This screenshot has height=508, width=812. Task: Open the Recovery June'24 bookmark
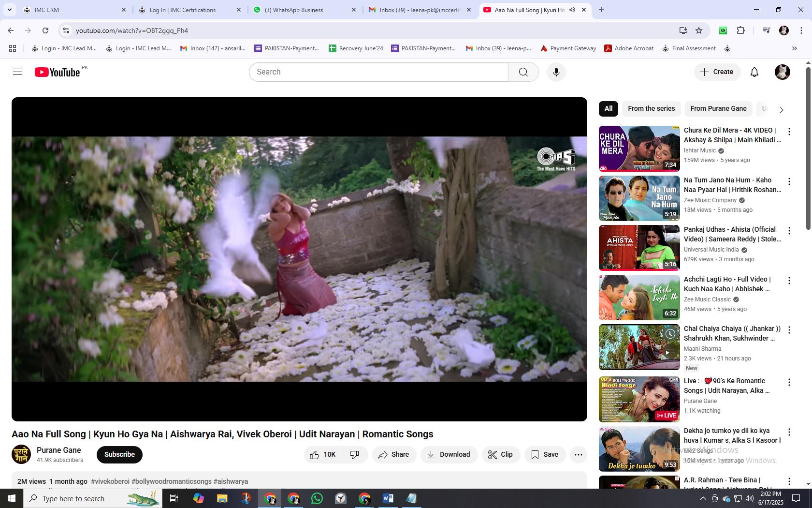[x=356, y=48]
